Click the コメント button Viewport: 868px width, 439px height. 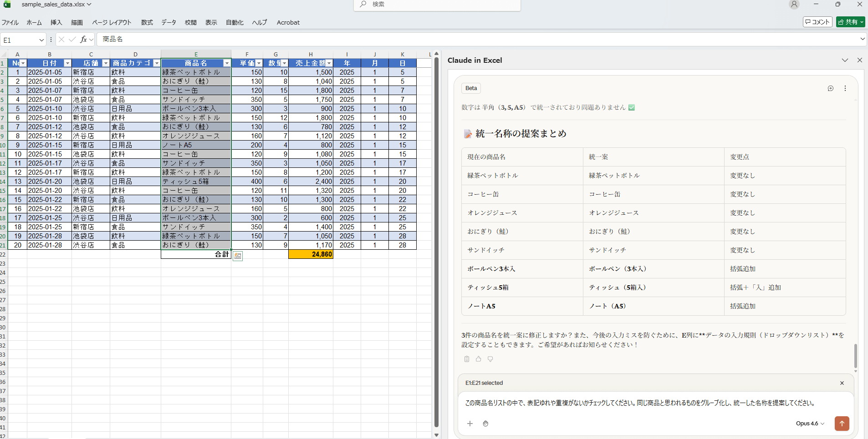[x=817, y=22]
